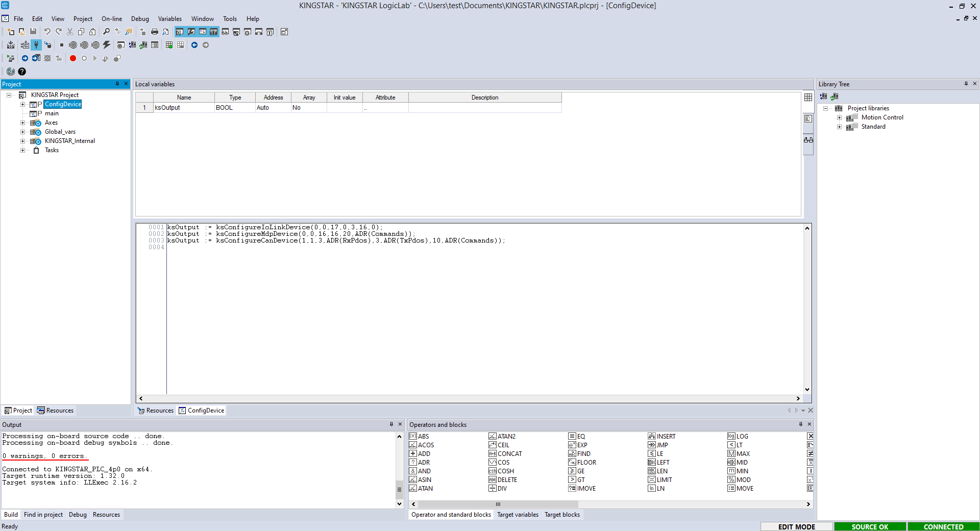Screen dimensions: 980x531
Task: Click scroll-right arrow of code editor
Action: pyautogui.click(x=798, y=398)
